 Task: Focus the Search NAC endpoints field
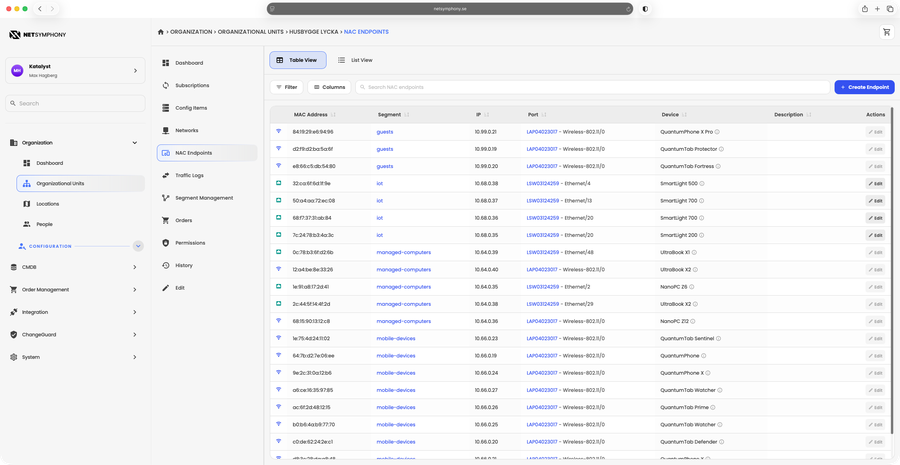[x=593, y=87]
